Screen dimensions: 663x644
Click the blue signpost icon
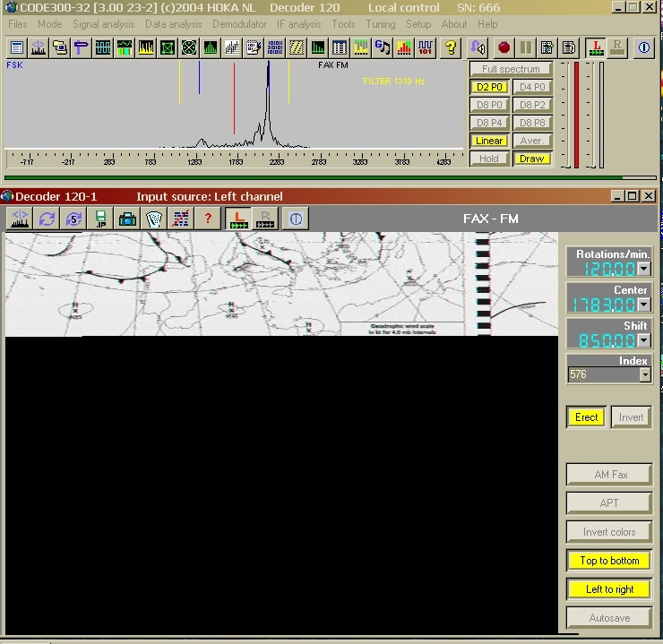tap(82, 47)
